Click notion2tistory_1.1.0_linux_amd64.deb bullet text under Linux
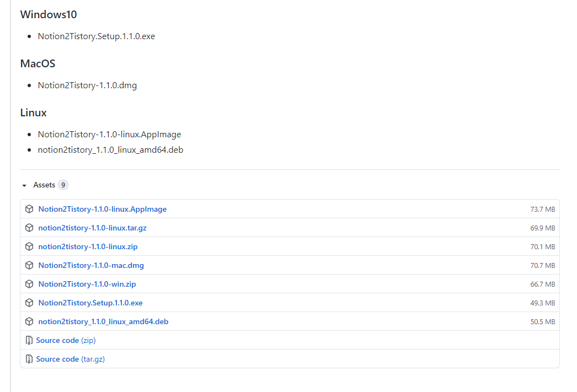This screenshot has height=392, width=577. (110, 150)
